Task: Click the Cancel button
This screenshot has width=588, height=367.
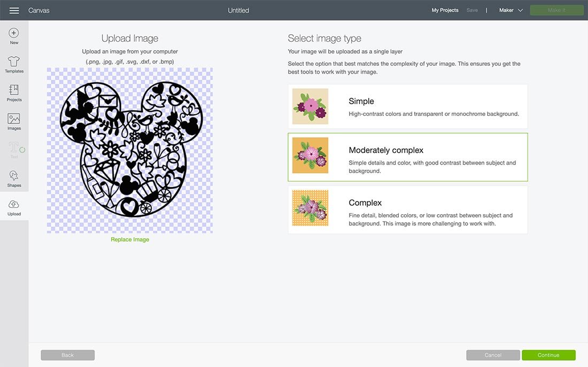Action: point(493,355)
